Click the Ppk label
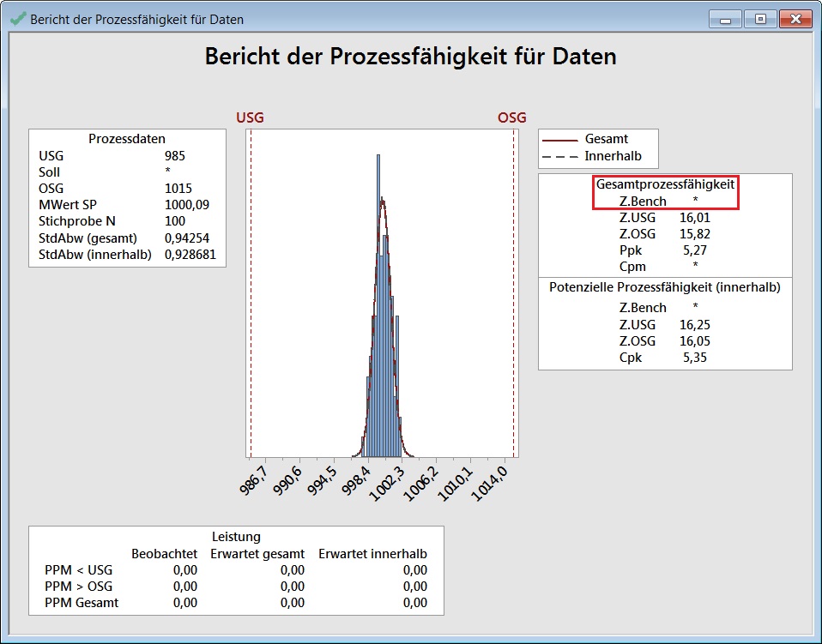822x644 pixels. pyautogui.click(x=630, y=250)
